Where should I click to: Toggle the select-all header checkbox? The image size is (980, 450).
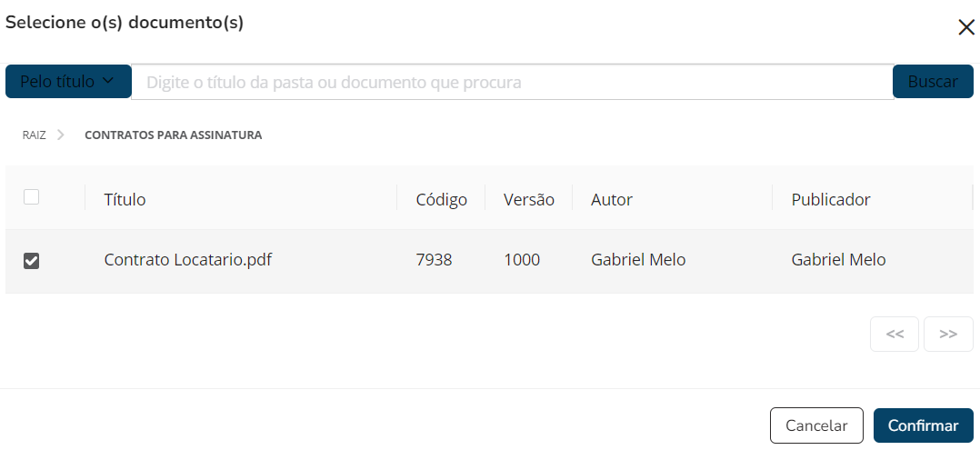click(x=31, y=196)
